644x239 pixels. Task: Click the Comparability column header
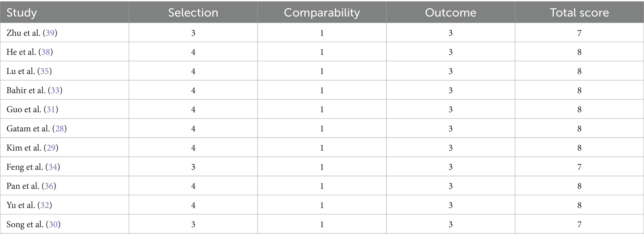pos(322,12)
